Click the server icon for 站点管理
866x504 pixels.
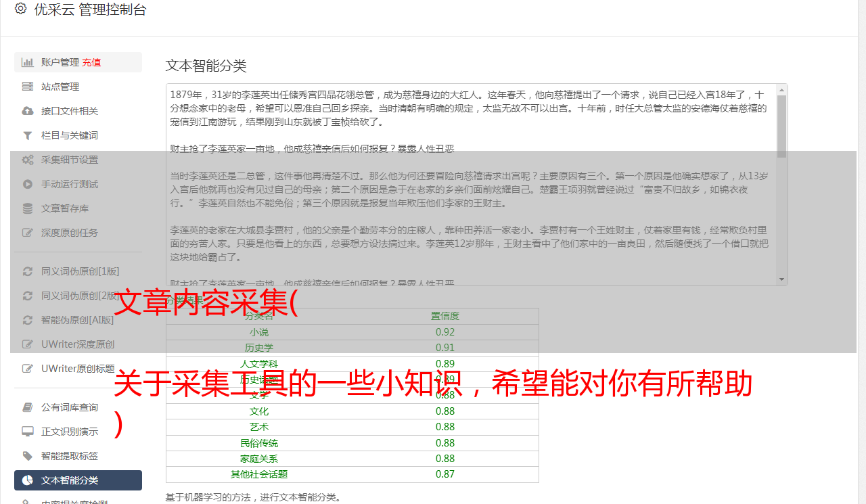click(x=28, y=87)
